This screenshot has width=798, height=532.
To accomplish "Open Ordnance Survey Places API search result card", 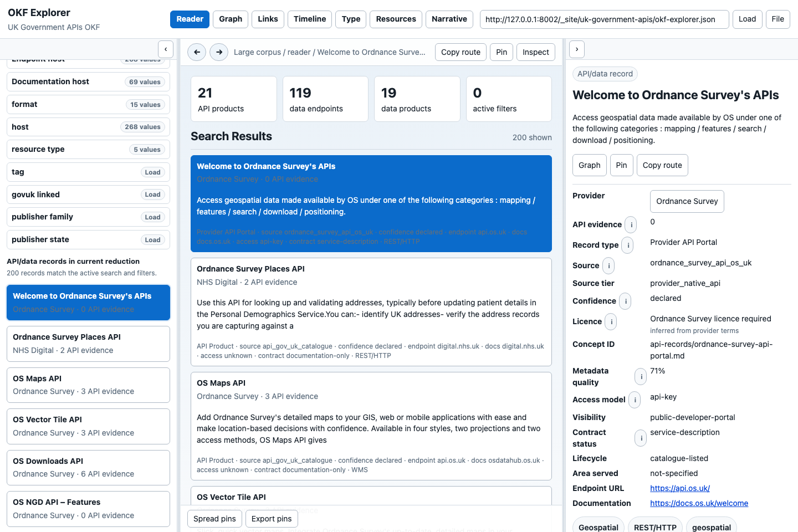I will click(x=371, y=312).
